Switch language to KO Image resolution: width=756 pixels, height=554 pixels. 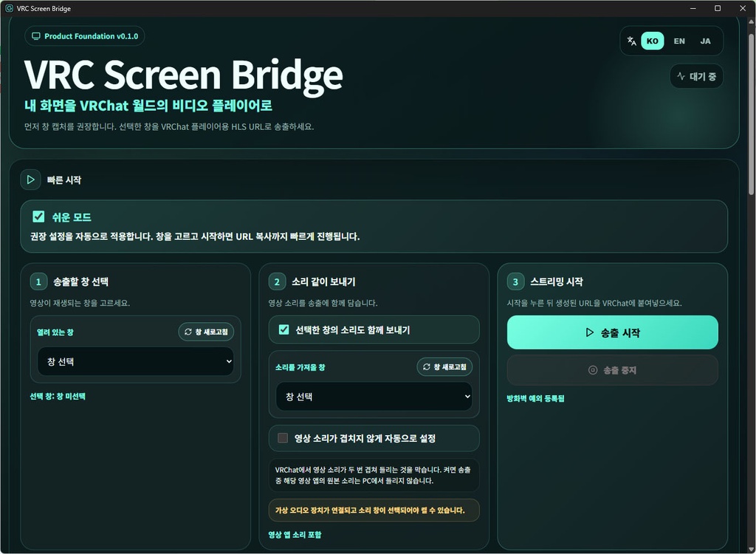(x=653, y=41)
